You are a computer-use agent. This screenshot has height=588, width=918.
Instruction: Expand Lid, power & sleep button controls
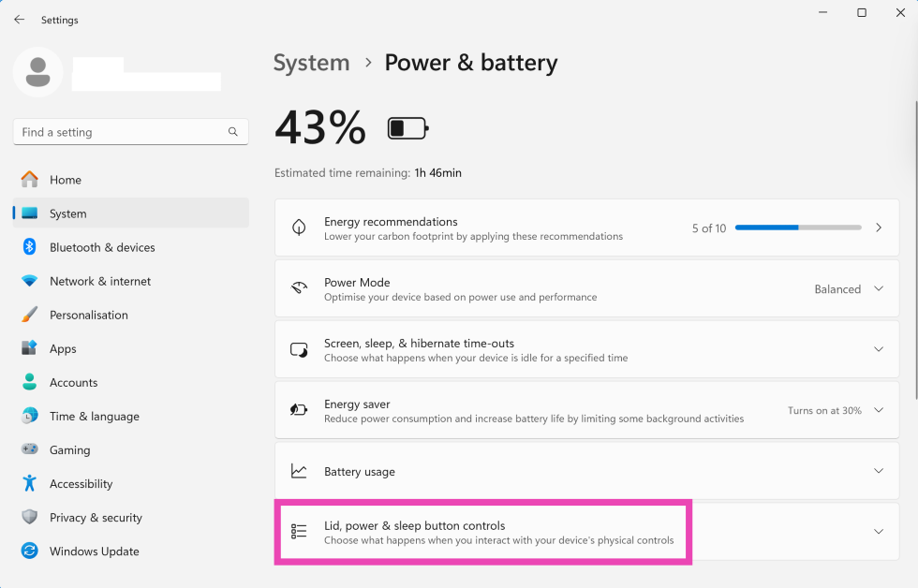click(878, 532)
